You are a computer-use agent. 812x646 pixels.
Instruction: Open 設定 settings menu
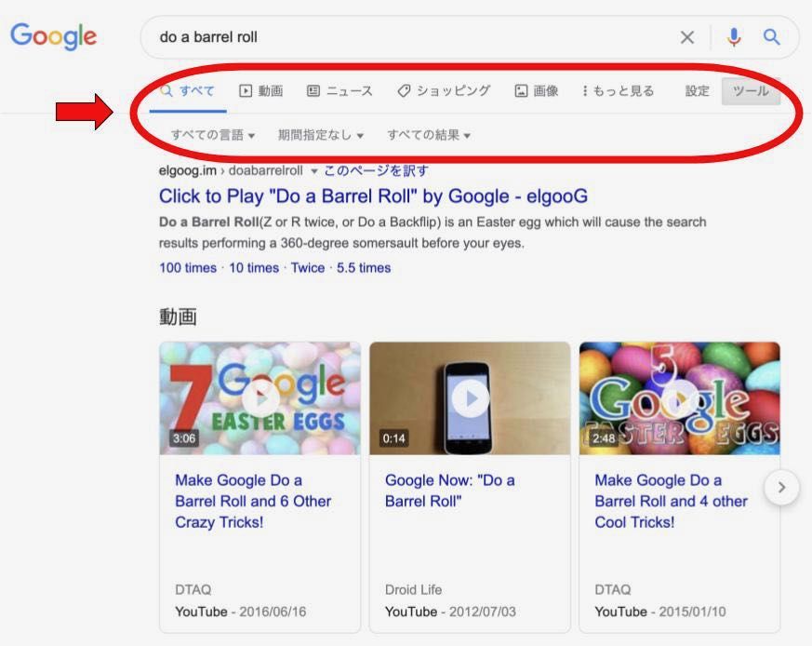pos(697,91)
